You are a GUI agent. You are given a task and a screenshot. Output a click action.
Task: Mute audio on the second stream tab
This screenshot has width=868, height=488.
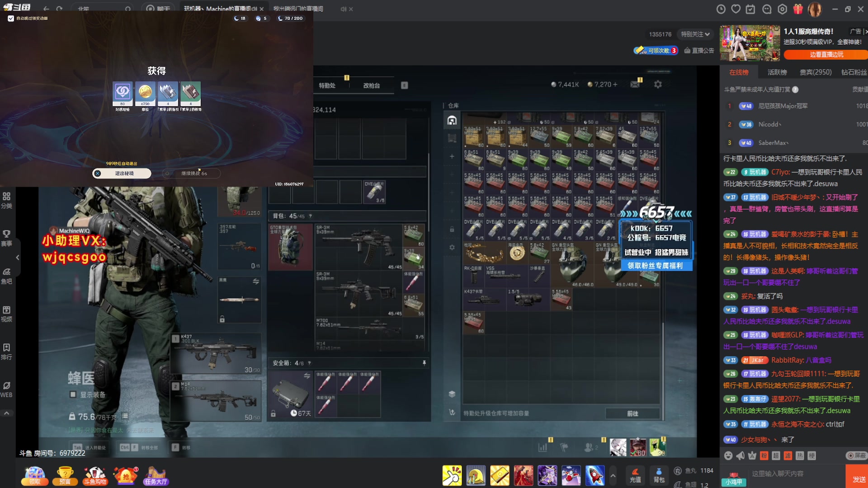[x=344, y=9]
